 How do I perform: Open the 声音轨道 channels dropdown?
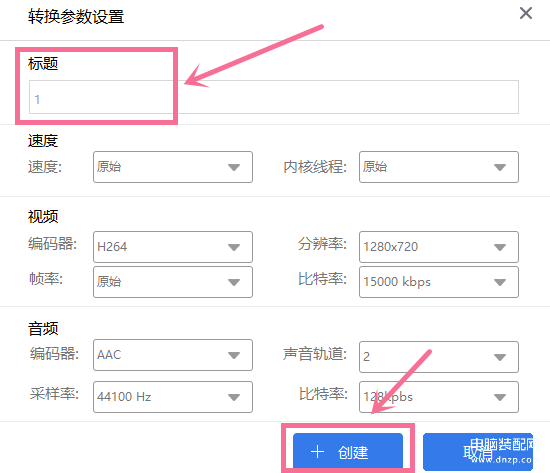(438, 357)
